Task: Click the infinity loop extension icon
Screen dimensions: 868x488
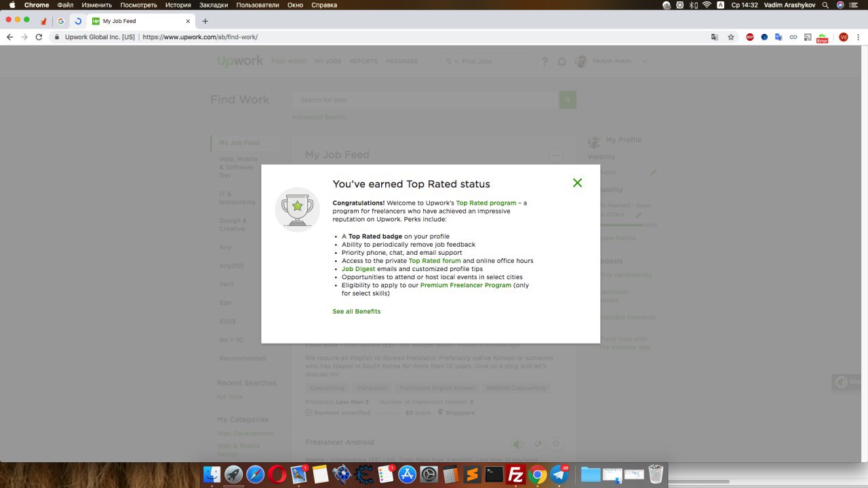Action: (x=793, y=37)
